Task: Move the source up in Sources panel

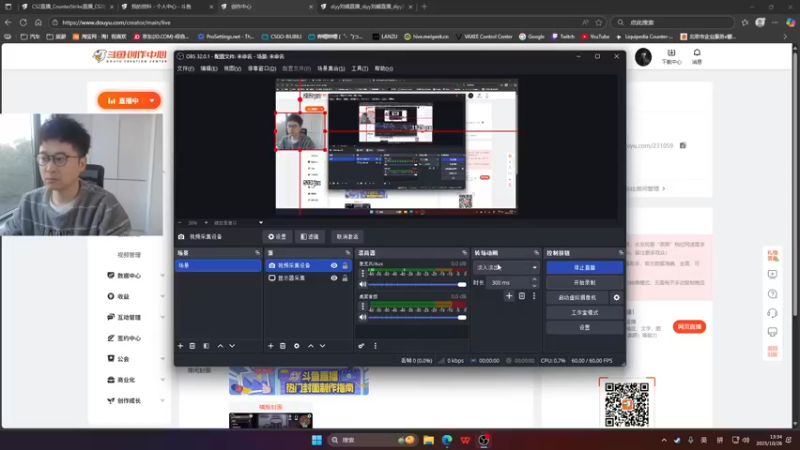Action: click(311, 346)
